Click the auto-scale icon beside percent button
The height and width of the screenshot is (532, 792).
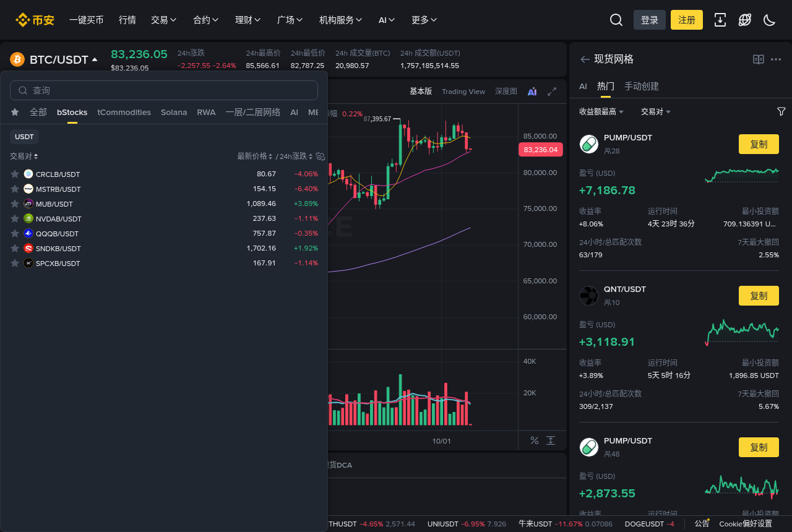click(x=551, y=440)
